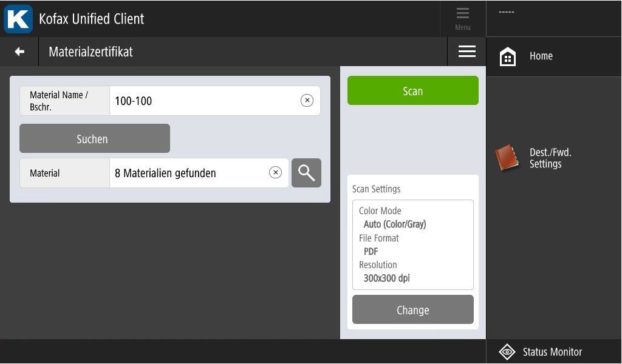622x364 pixels.
Task: Click the Suchen search button
Action: pyautogui.click(x=95, y=138)
